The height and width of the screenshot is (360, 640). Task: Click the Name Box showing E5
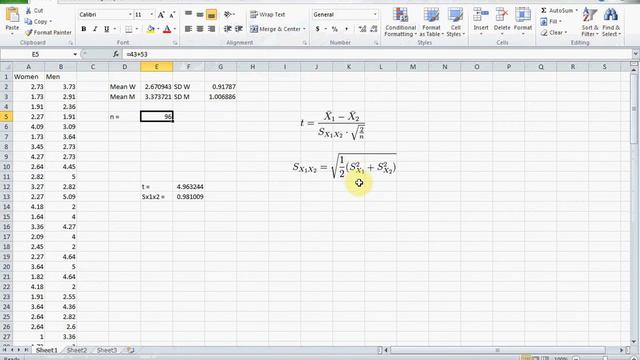(36, 54)
